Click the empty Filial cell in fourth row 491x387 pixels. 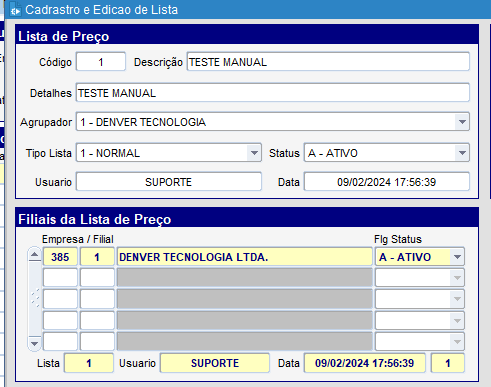97,321
